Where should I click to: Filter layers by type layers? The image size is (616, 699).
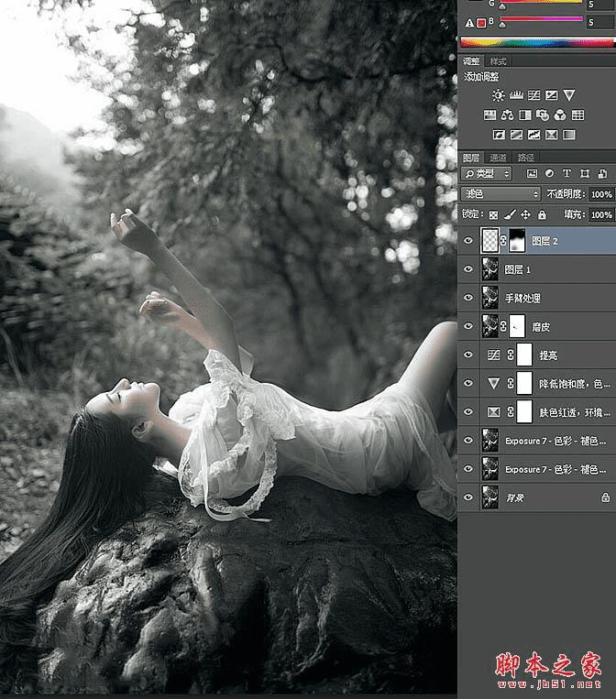[566, 173]
